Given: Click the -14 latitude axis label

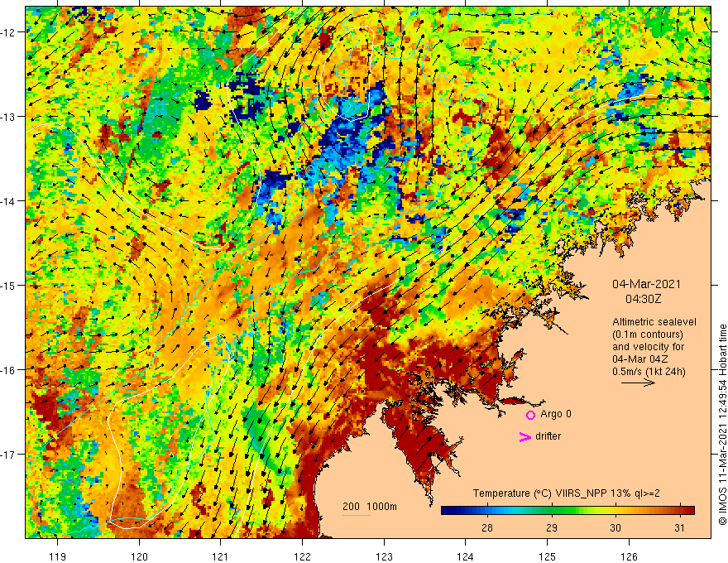Looking at the screenshot, I should pos(9,201).
